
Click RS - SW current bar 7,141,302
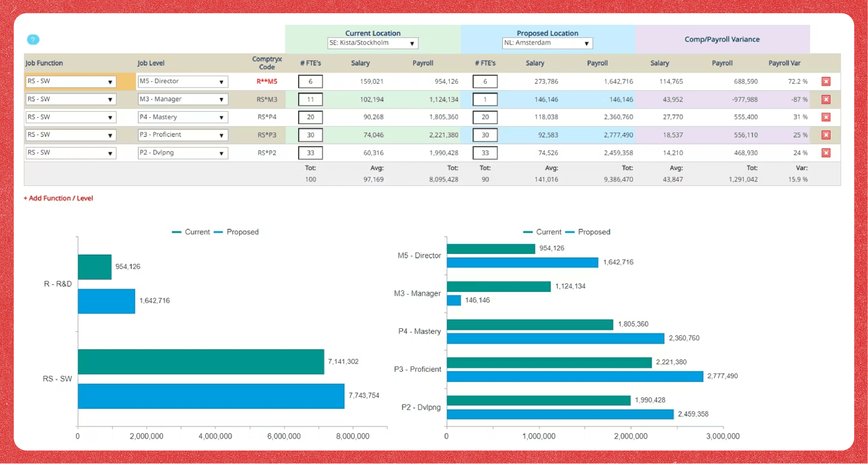click(x=201, y=361)
